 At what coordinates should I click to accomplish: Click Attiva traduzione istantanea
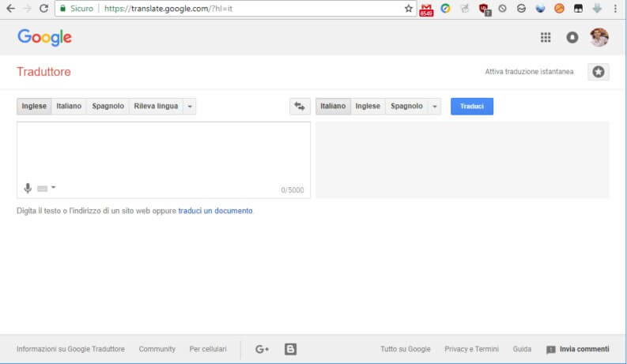(x=529, y=72)
